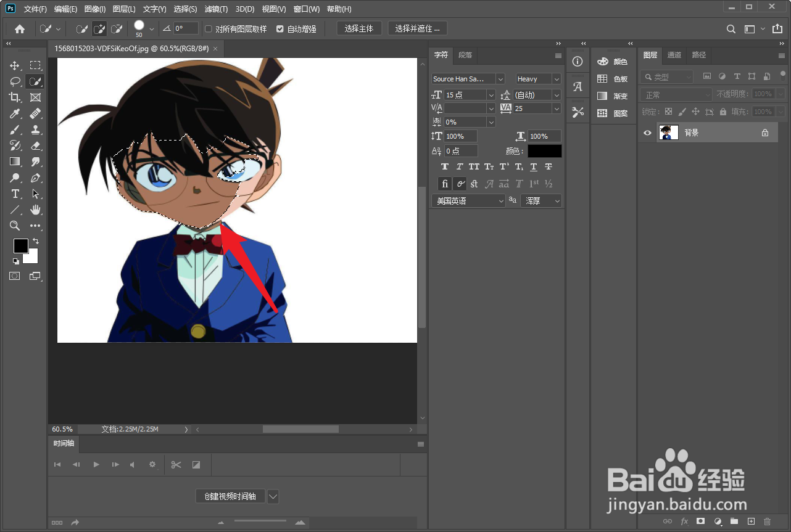Image resolution: width=791 pixels, height=532 pixels.
Task: Open the layer blend mode 正常 dropdown
Action: pos(676,94)
